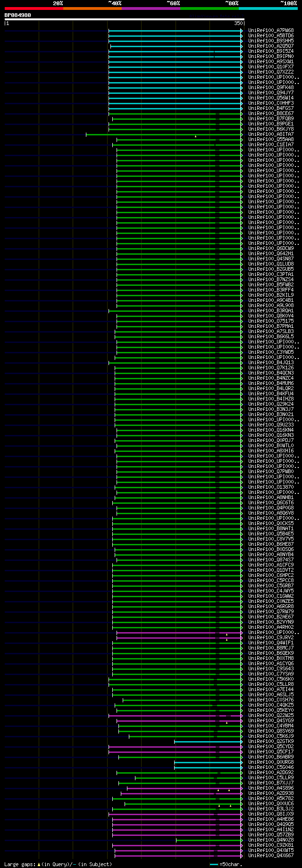Open hit UniRef100_A7PW68
The height and width of the screenshot is (868, 302).
pos(271,31)
